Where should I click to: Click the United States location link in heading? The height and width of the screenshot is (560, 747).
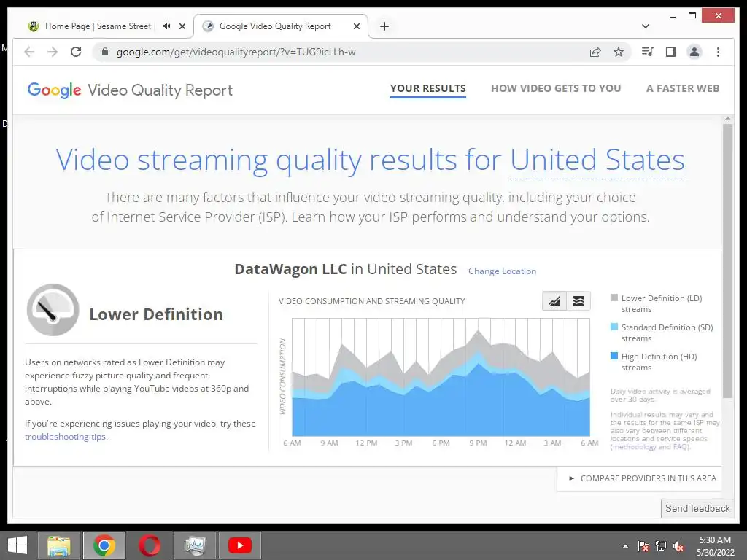click(x=597, y=160)
